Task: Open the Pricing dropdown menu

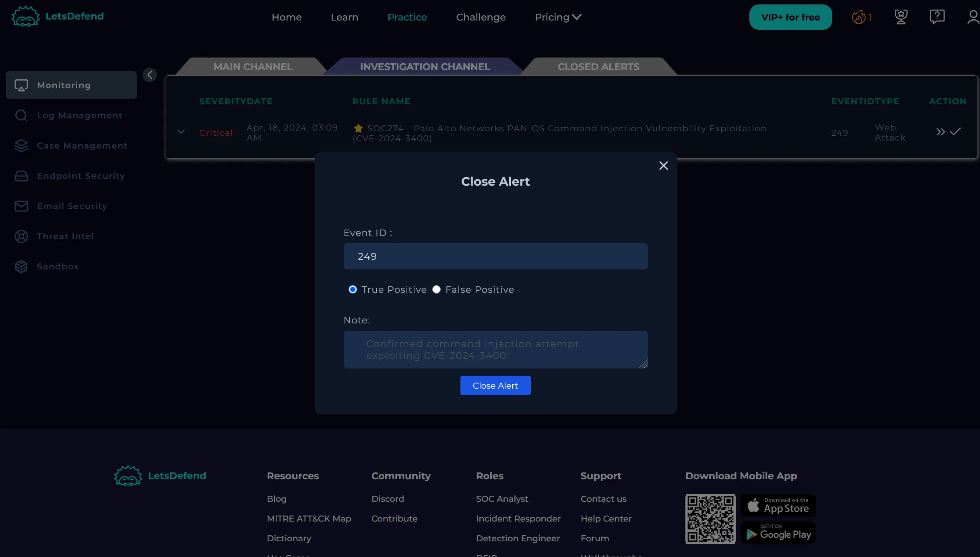Action: tap(558, 17)
